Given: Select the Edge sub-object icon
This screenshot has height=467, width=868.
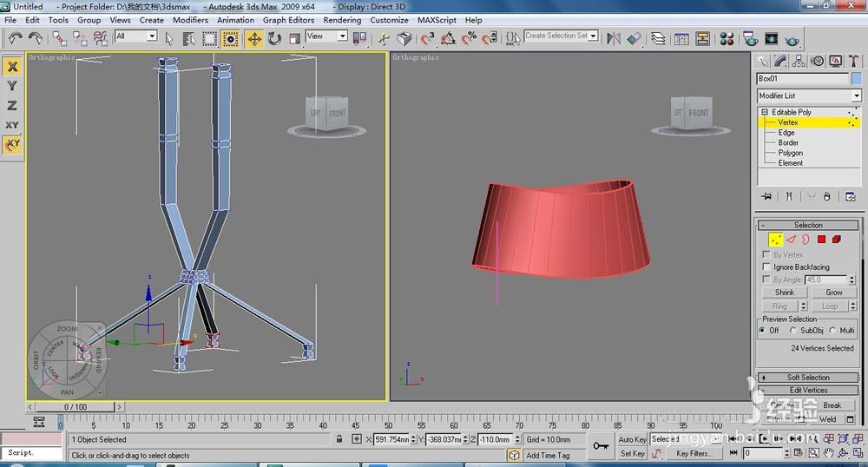Looking at the screenshot, I should point(791,239).
